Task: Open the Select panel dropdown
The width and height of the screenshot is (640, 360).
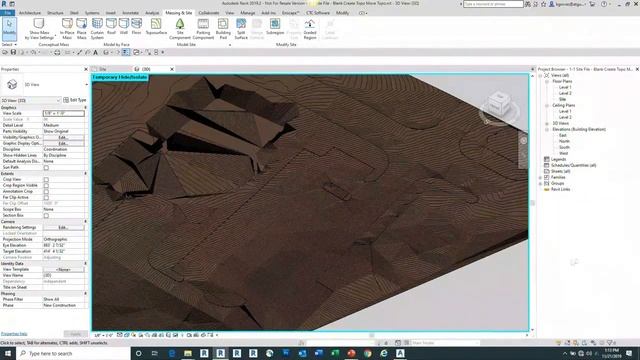Action: (x=9, y=44)
